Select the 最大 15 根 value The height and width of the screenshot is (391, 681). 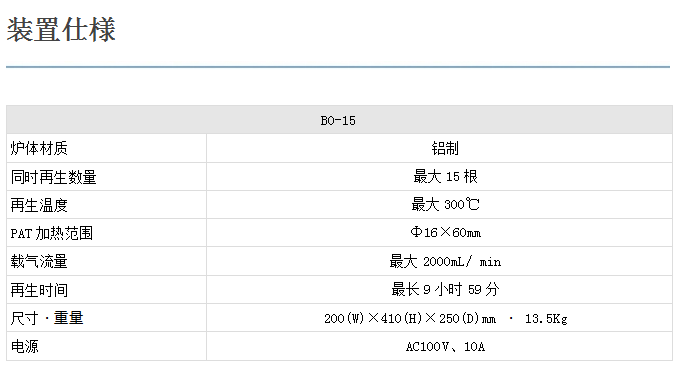pos(445,176)
